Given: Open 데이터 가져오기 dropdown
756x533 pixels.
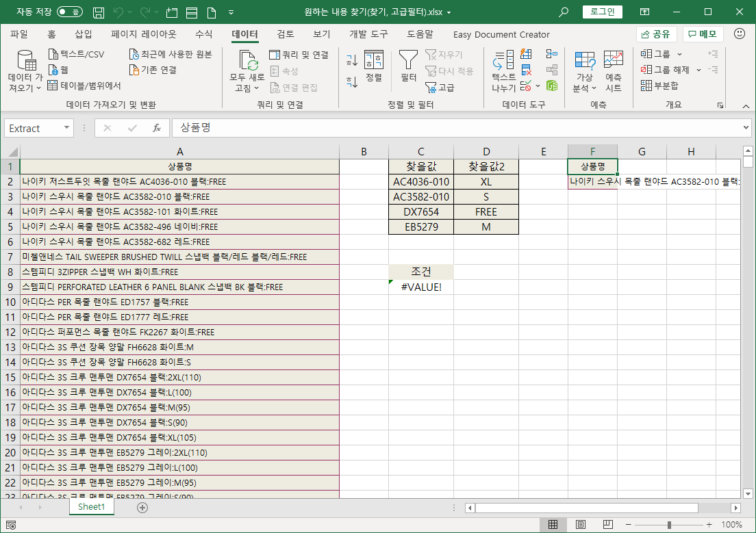Looking at the screenshot, I should (25, 71).
